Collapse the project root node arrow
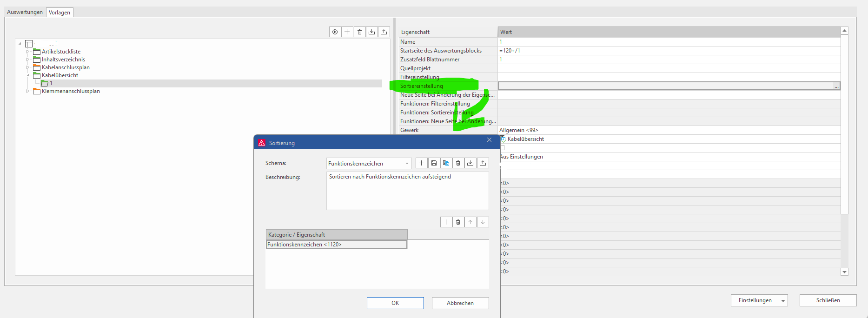The height and width of the screenshot is (318, 868). [x=20, y=44]
